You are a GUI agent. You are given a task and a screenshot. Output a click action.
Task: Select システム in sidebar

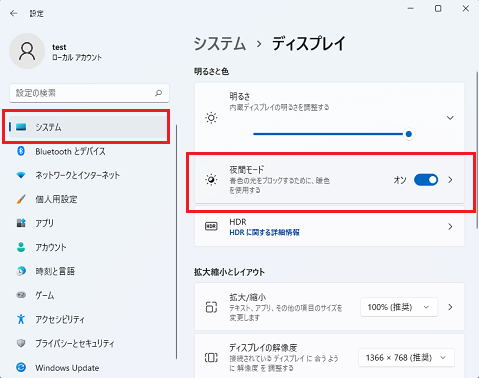(x=87, y=127)
